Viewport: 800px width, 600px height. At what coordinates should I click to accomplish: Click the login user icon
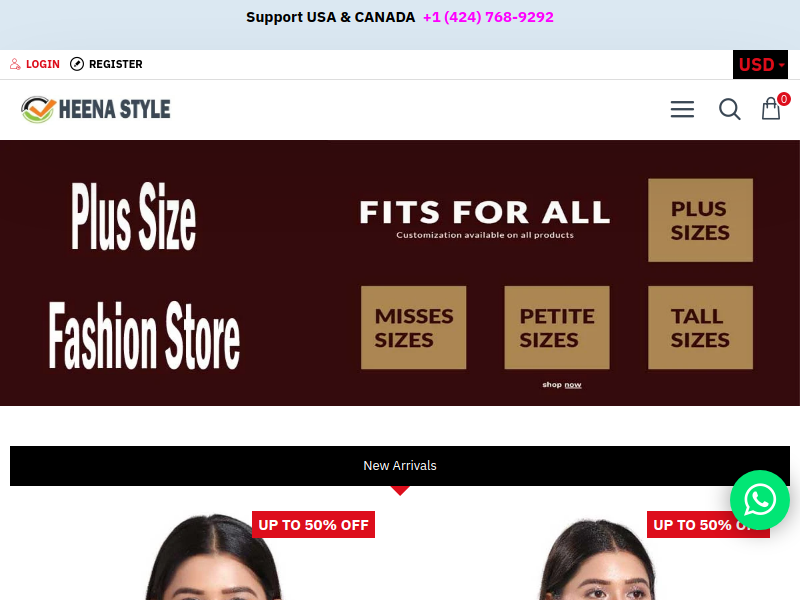[15, 64]
